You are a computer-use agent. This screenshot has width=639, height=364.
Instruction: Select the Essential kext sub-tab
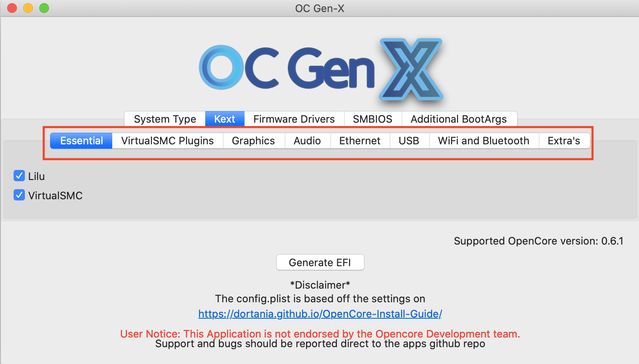pos(81,141)
